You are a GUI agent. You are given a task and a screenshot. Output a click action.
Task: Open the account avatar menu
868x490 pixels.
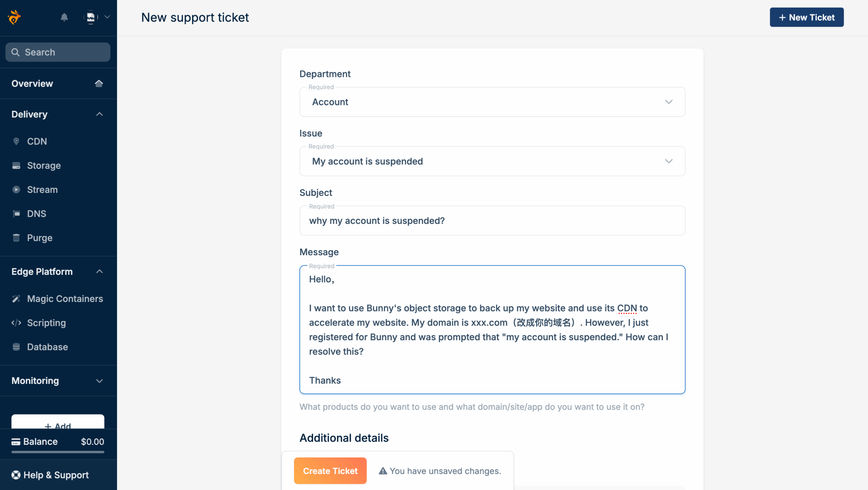91,17
